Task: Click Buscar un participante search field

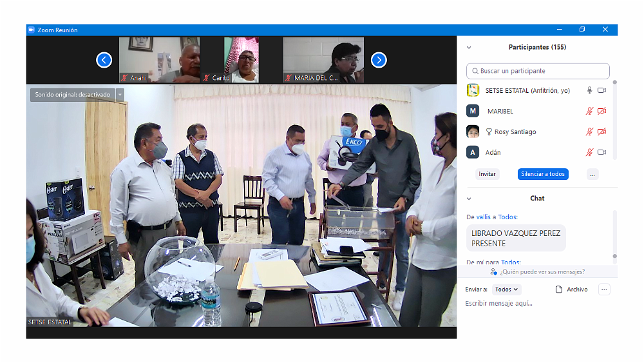Action: click(538, 71)
